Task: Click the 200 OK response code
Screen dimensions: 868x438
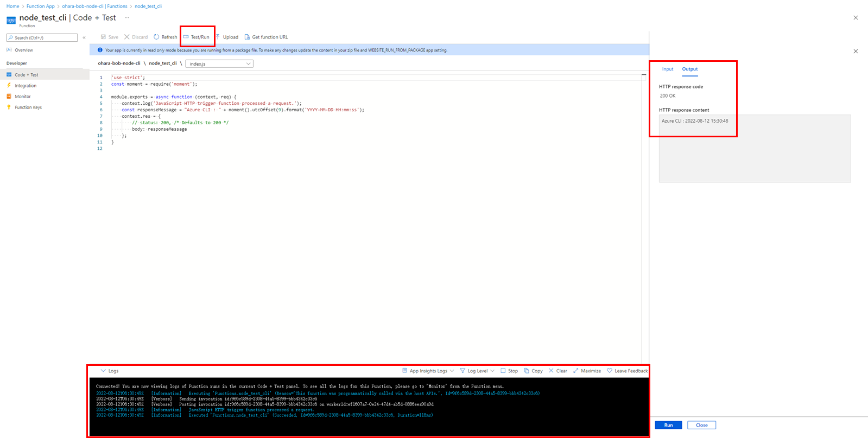Action: (x=668, y=96)
